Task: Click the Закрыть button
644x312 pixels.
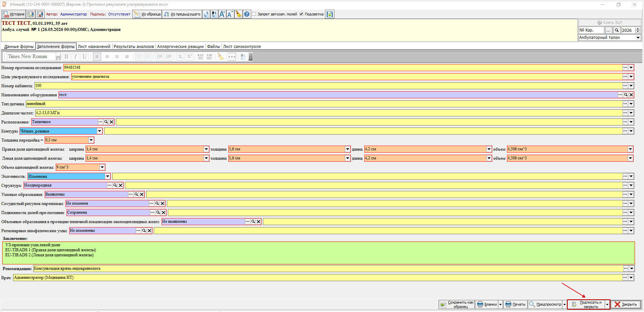Action: tap(626, 305)
